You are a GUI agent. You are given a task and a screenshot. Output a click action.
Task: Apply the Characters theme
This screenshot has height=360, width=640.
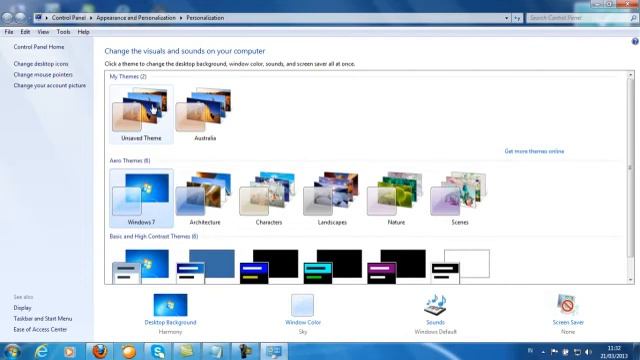[269, 198]
